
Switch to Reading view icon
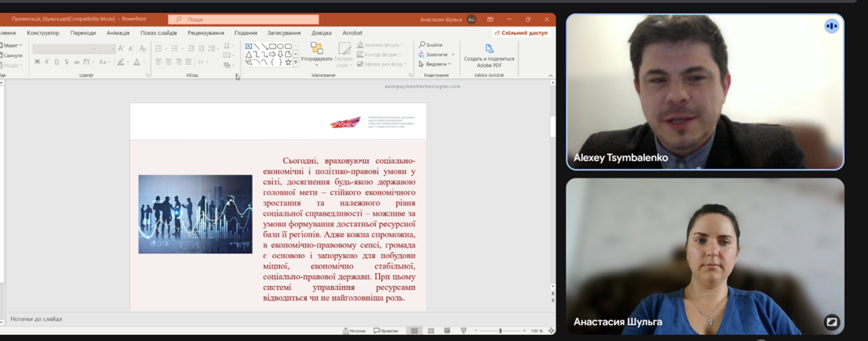point(447,331)
